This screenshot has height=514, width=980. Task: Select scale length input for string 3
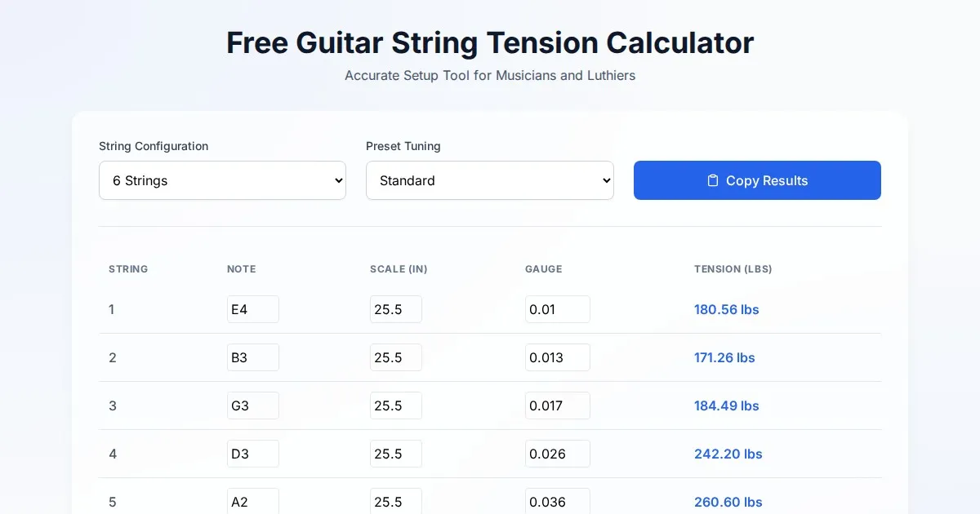395,405
